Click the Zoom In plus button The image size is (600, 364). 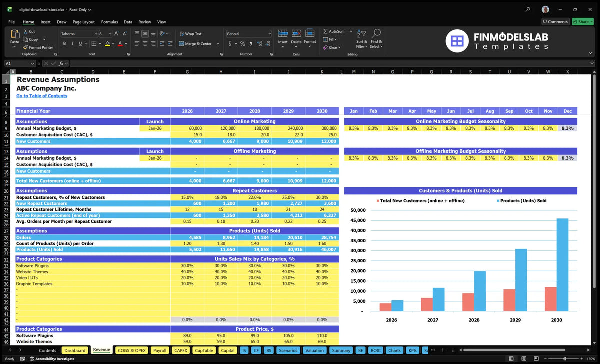tap(582, 359)
